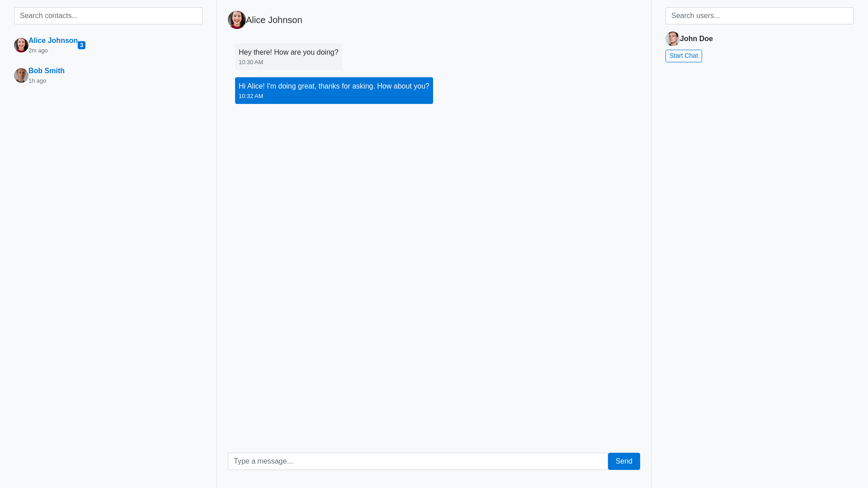Viewport: 868px width, 488px height.
Task: Click the unread badge showing 3
Action: (81, 45)
